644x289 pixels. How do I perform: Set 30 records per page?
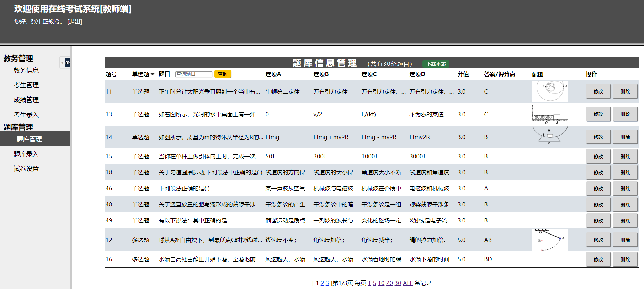(398, 283)
